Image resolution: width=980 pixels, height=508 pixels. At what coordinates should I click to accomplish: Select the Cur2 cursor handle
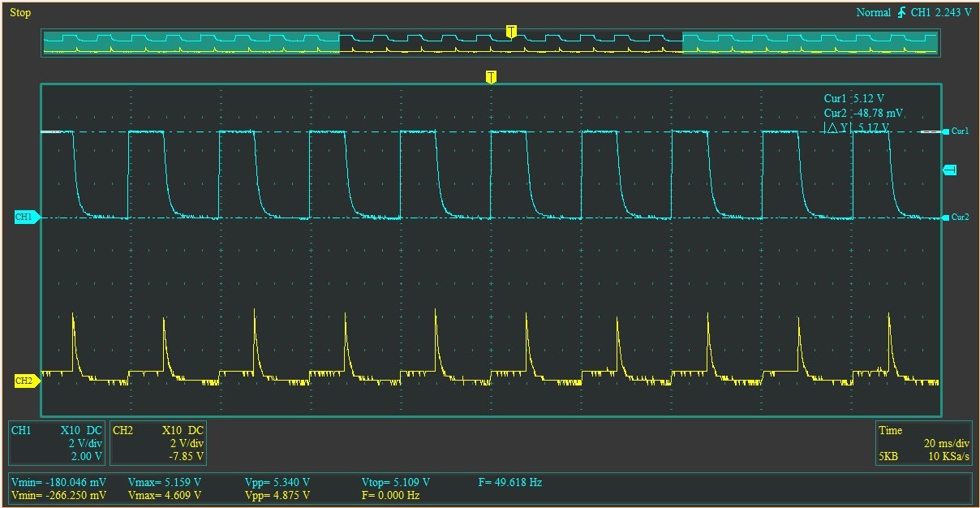pos(956,217)
